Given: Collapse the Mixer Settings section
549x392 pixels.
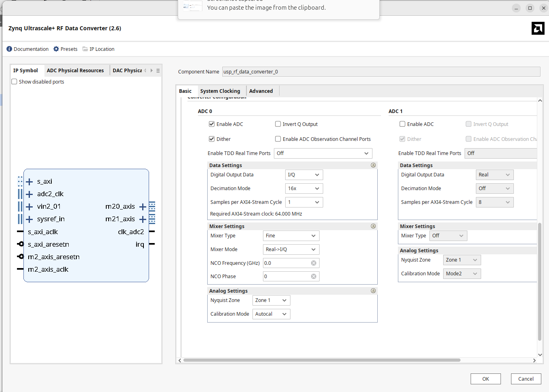Looking at the screenshot, I should [x=373, y=226].
